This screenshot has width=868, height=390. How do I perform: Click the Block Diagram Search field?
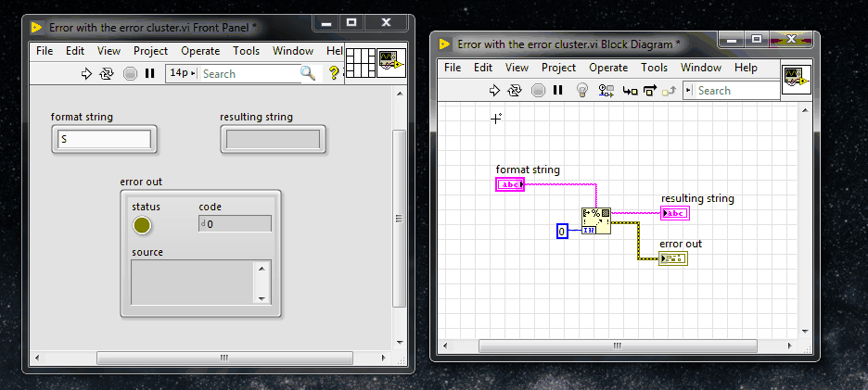[737, 90]
